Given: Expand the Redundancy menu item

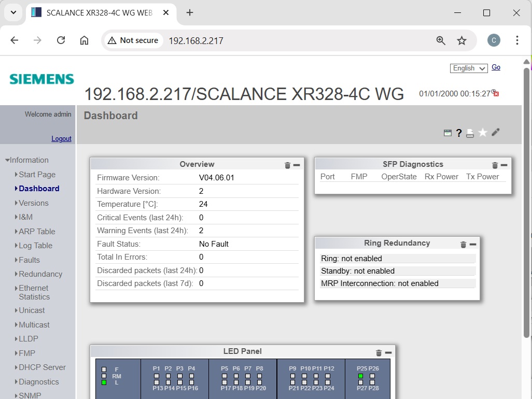Looking at the screenshot, I should (x=40, y=274).
